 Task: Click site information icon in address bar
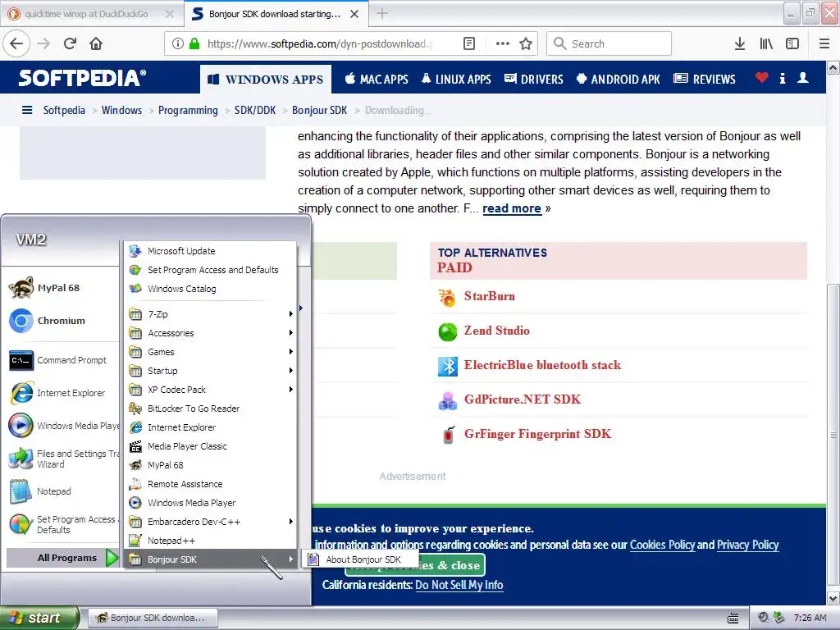click(178, 44)
